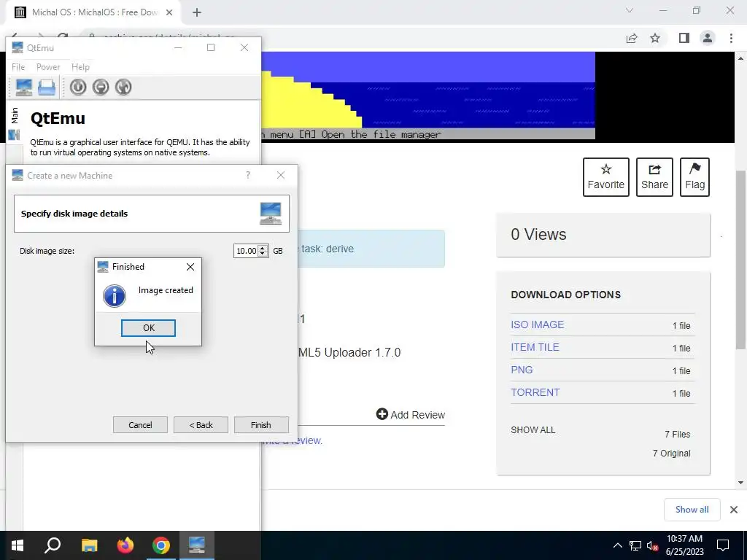Click the page scrollbar up arrow
The height and width of the screenshot is (560, 747).
coord(741,58)
